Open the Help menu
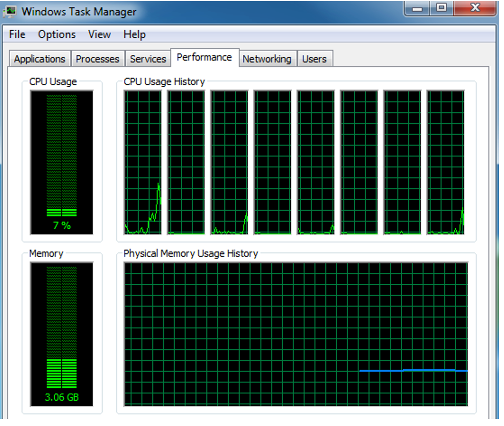Image resolution: width=504 pixels, height=426 pixels. pyautogui.click(x=134, y=34)
